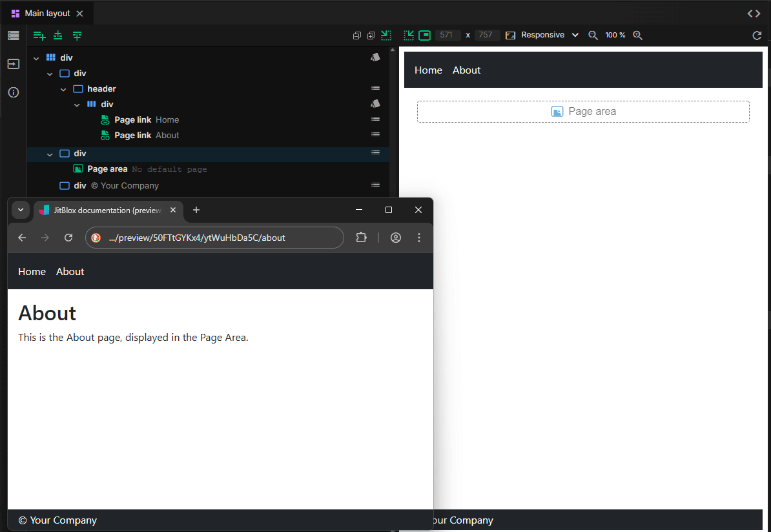Go forward in the browser window
Image resolution: width=771 pixels, height=532 pixels.
(45, 238)
